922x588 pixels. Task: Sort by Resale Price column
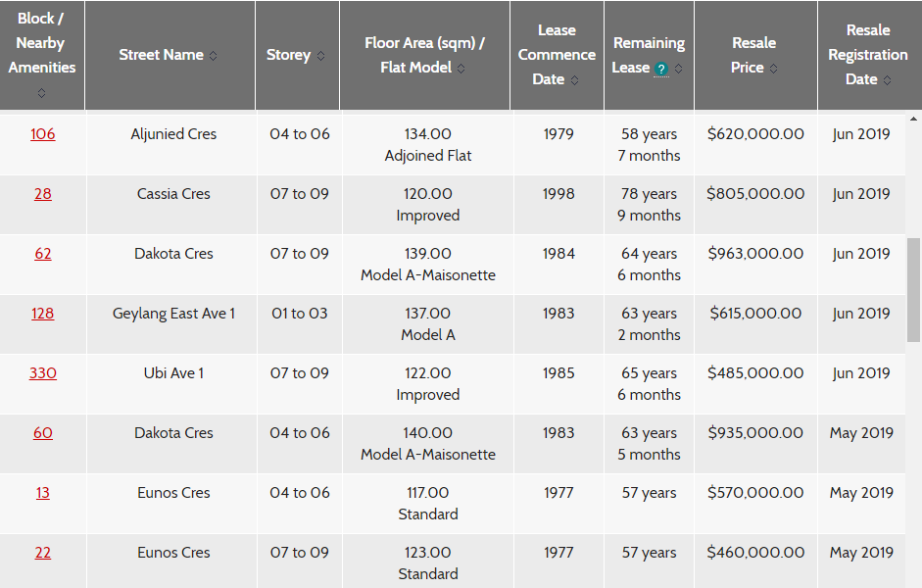point(773,69)
